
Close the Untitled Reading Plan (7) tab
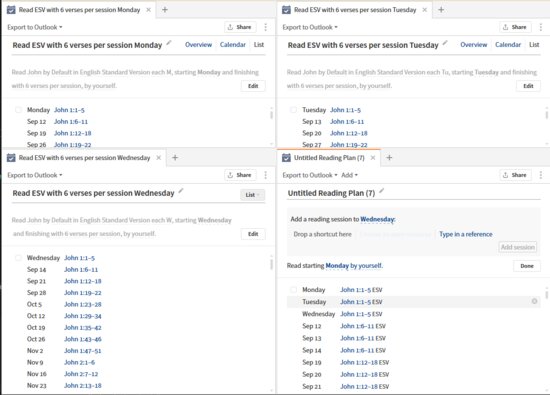pos(373,158)
